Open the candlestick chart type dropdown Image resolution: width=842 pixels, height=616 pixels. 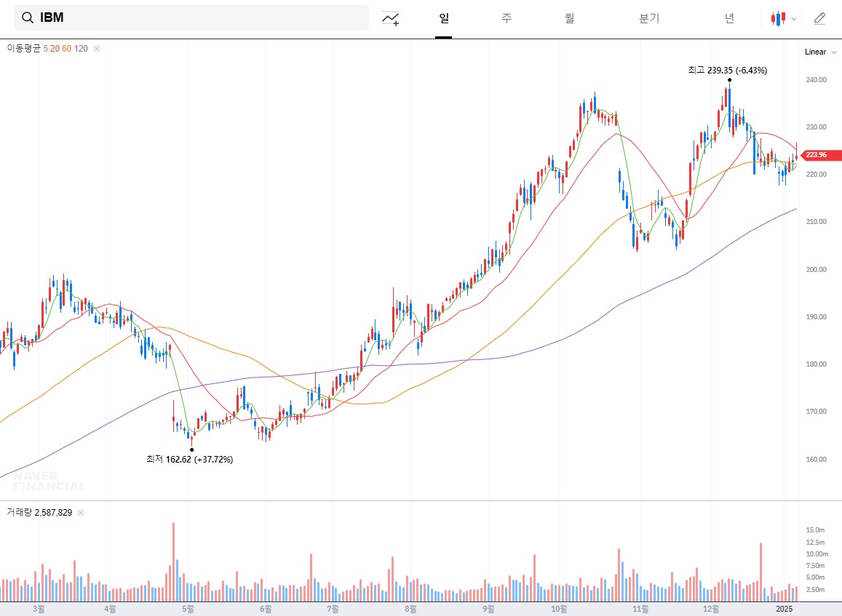point(784,19)
